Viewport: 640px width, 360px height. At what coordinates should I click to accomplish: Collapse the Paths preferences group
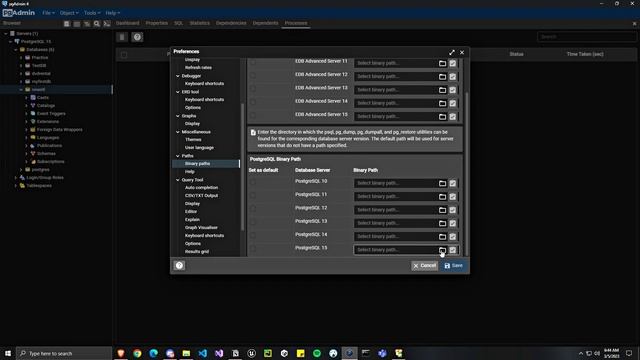(178, 156)
